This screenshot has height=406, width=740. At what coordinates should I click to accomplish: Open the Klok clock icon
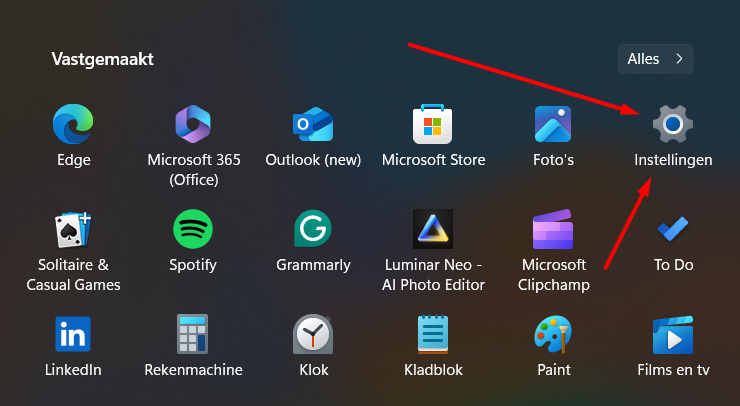point(313,334)
